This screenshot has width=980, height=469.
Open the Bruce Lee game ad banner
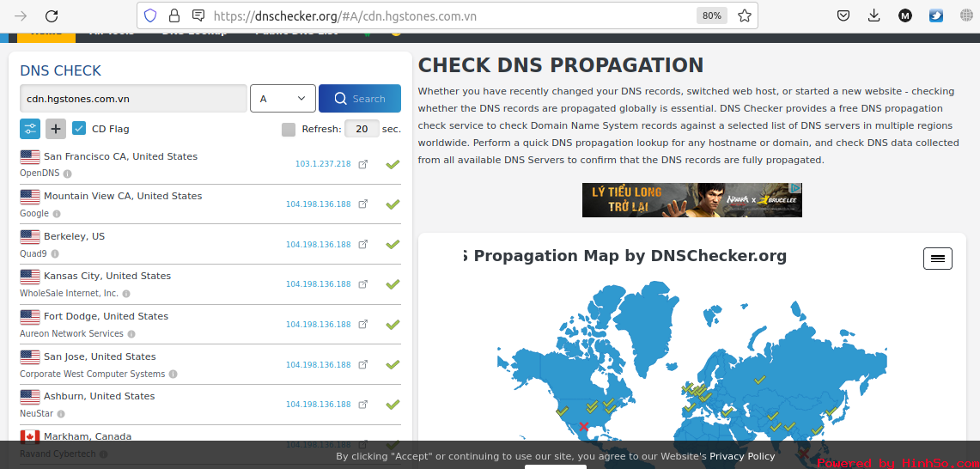point(692,200)
